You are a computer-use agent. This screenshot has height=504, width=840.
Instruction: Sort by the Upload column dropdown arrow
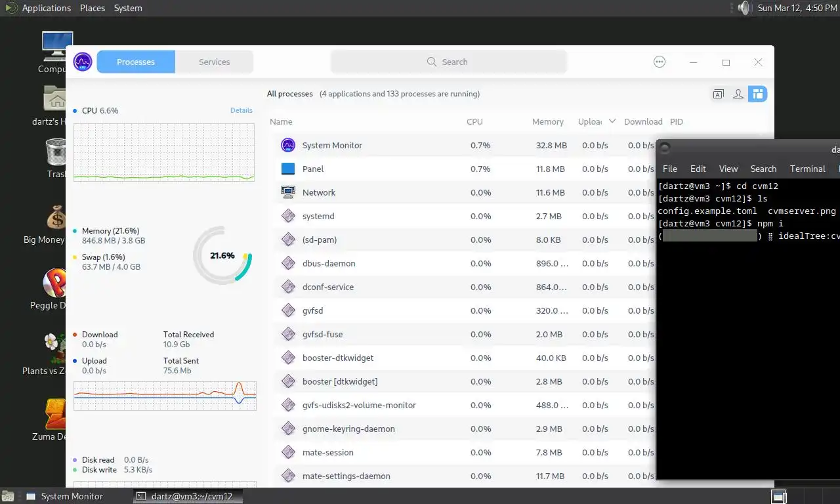(x=612, y=121)
